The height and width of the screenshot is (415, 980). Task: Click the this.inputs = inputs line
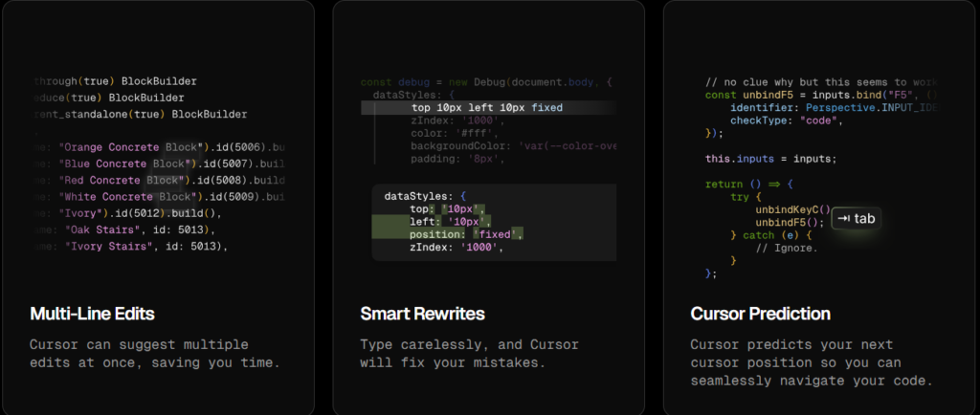point(770,159)
